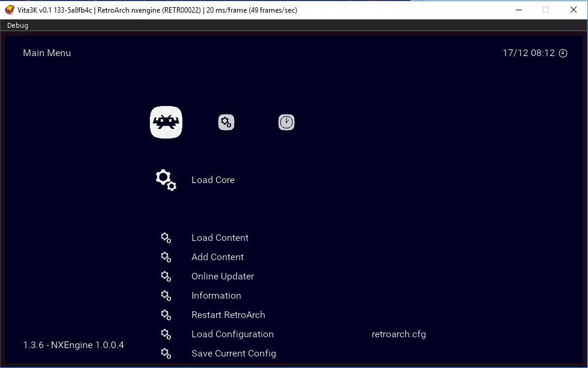Select the RetroArch logo tab at top

point(166,122)
